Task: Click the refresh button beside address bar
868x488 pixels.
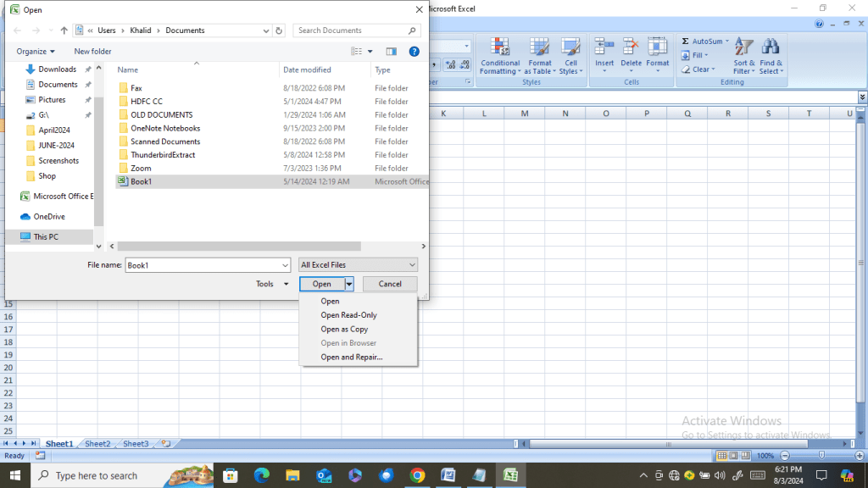Action: tap(280, 30)
